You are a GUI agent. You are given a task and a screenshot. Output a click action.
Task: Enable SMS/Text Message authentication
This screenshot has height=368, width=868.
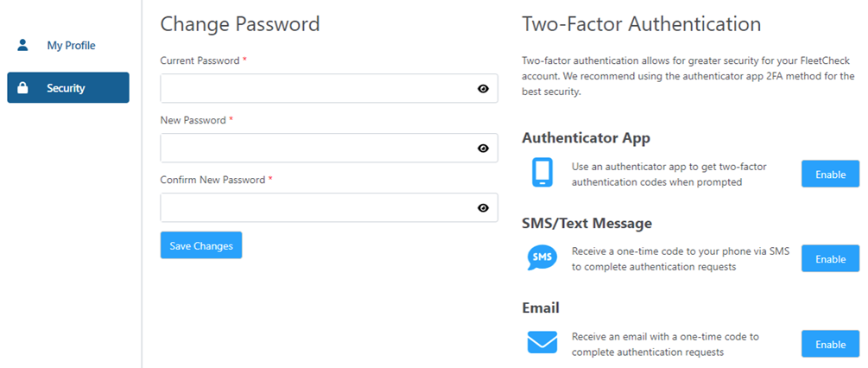point(830,258)
